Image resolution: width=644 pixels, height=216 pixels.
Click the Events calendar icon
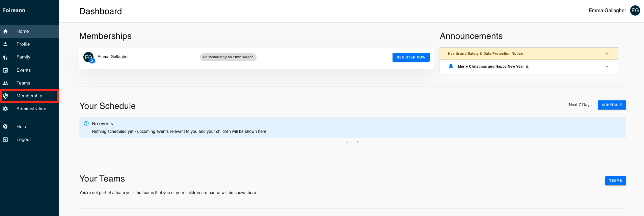click(x=5, y=70)
